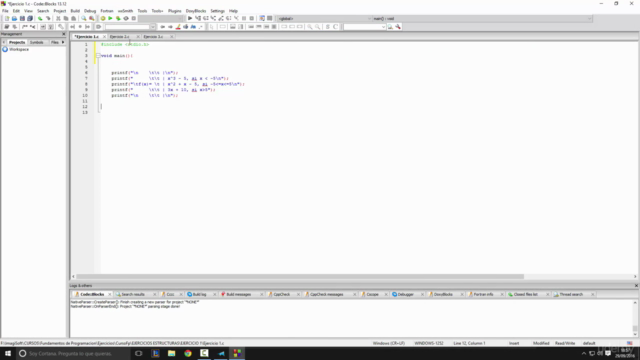The width and height of the screenshot is (640, 360).
Task: Cut selection with the scissors icon
Action: point(58,18)
